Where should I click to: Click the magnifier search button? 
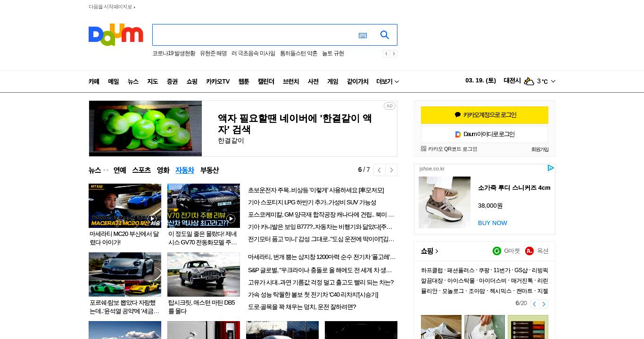pos(385,35)
